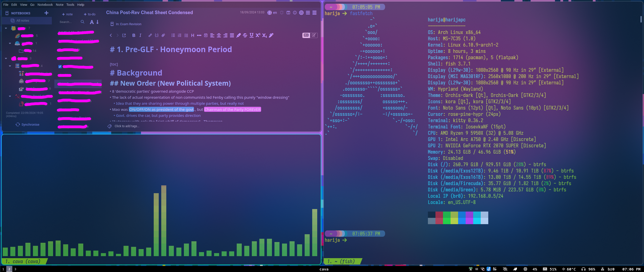Open the Tools menu

[70, 5]
